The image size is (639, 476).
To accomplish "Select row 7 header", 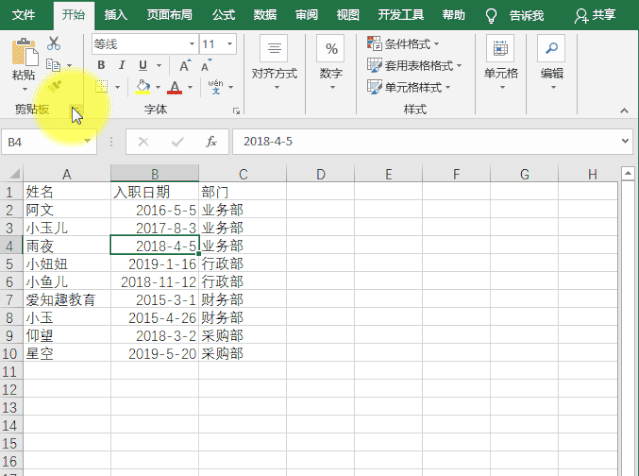I will tap(10, 300).
